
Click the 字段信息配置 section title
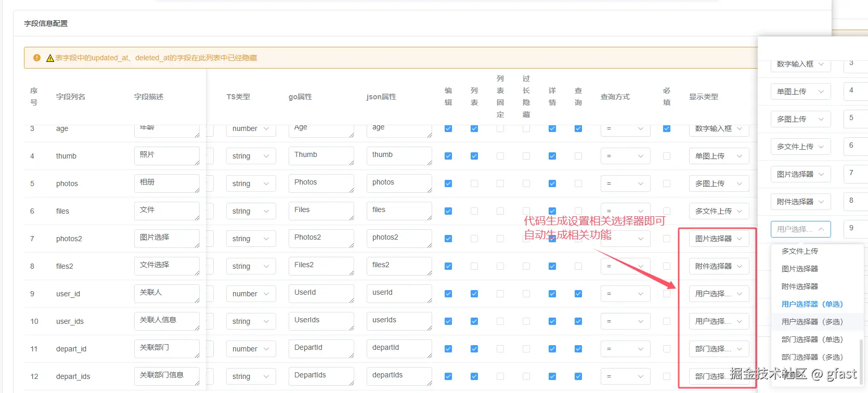point(46,23)
